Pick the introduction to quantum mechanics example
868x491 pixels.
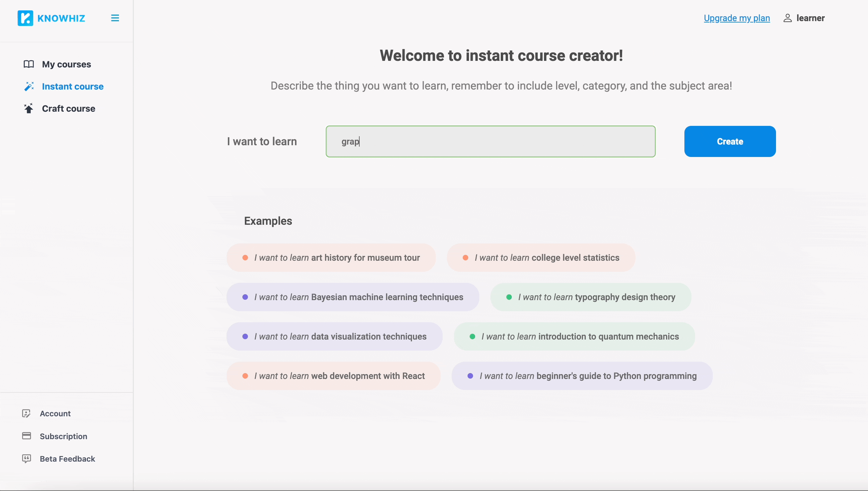pos(574,336)
